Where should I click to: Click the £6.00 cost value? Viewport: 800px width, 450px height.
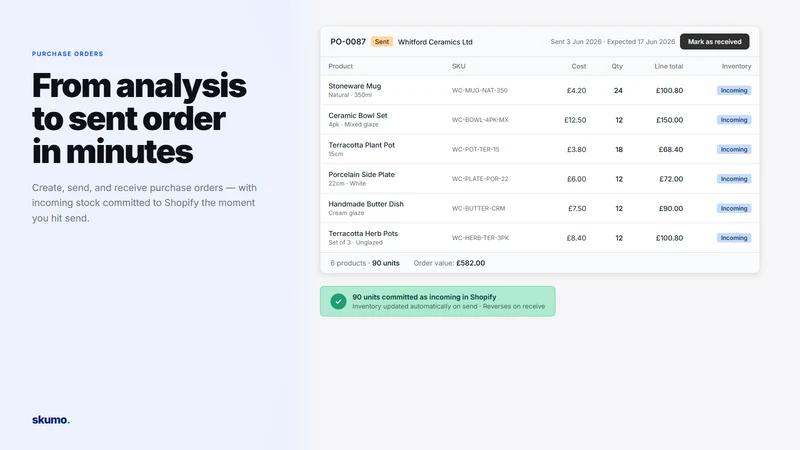tap(577, 179)
